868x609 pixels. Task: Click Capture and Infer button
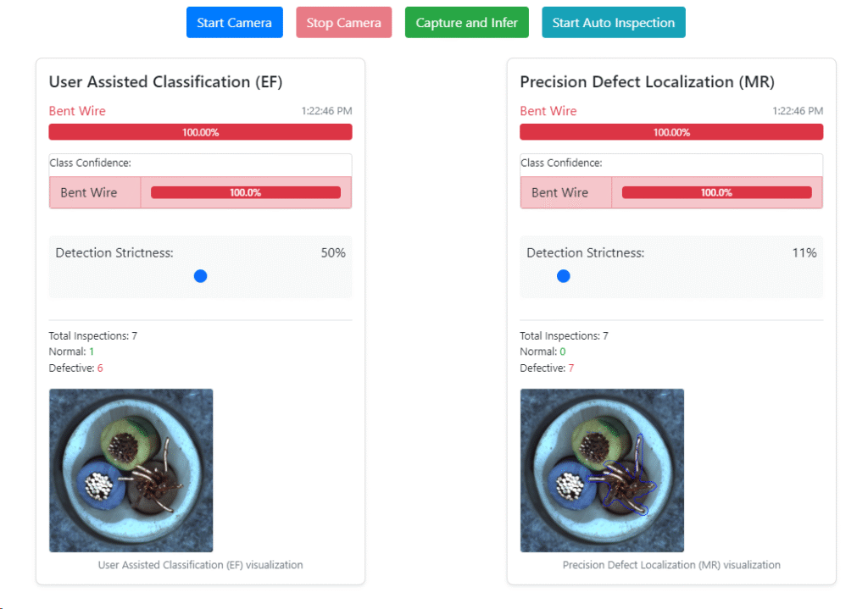466,23
